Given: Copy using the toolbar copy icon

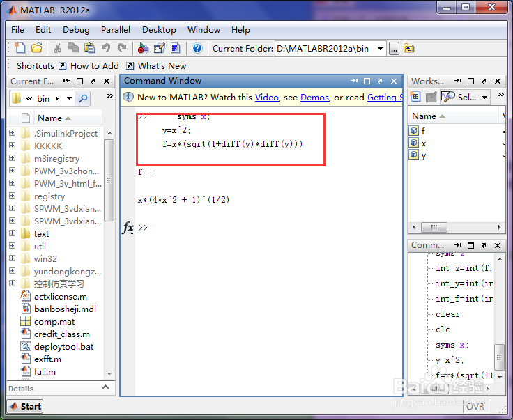Looking at the screenshot, I should tap(73, 48).
